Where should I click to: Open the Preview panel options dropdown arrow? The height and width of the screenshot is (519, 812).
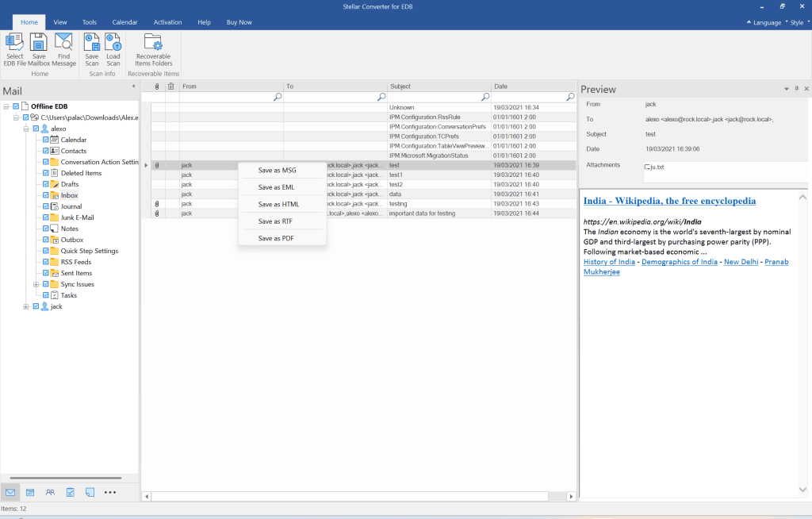787,89
